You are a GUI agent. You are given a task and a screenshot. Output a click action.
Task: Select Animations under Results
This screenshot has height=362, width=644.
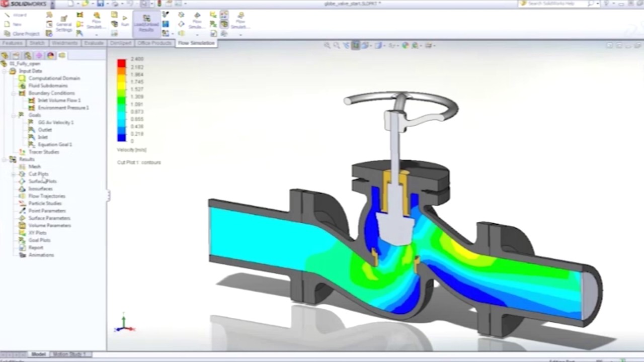pyautogui.click(x=41, y=255)
